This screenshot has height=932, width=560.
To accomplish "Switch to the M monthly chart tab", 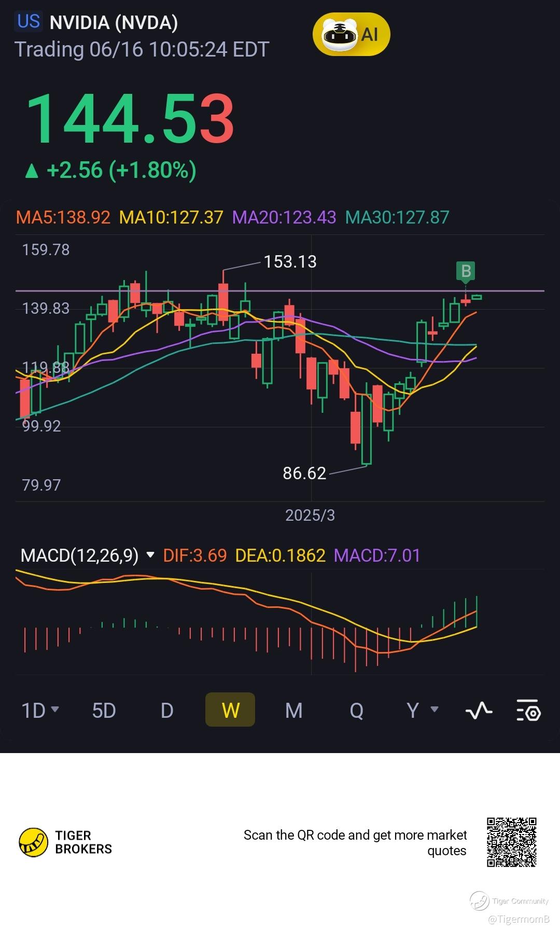I will pyautogui.click(x=293, y=710).
